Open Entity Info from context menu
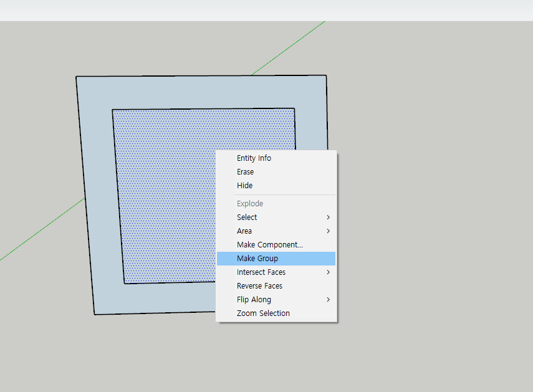 pos(276,158)
